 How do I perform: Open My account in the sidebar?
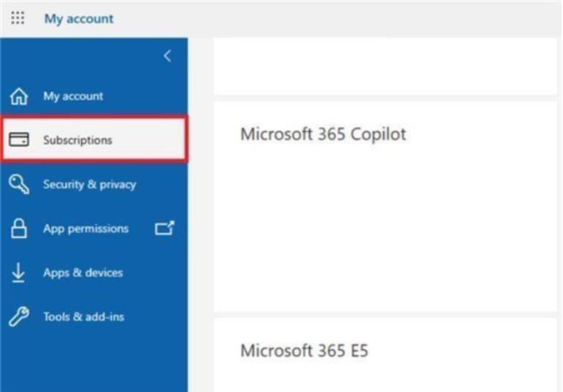94,96
